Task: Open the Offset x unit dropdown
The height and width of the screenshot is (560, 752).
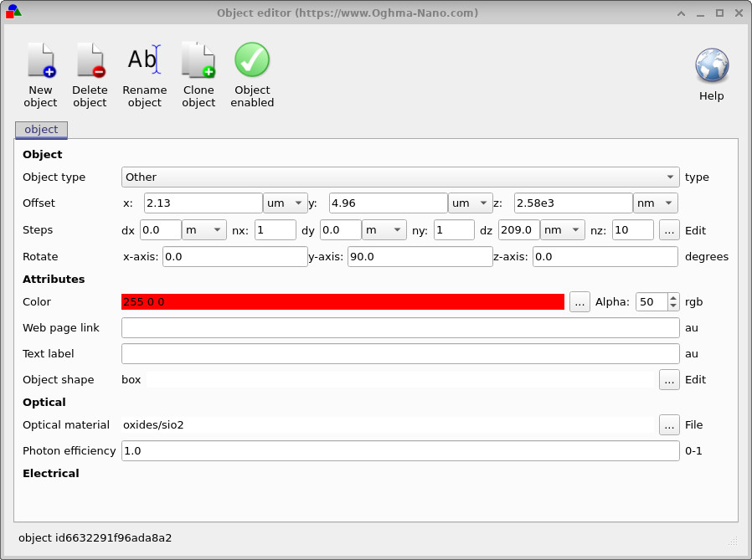Action: click(x=286, y=203)
